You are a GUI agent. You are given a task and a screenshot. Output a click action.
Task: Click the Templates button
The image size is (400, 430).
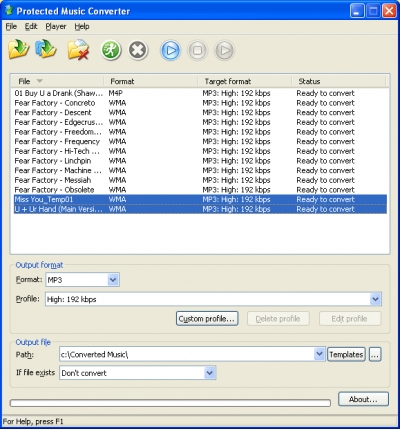(346, 354)
